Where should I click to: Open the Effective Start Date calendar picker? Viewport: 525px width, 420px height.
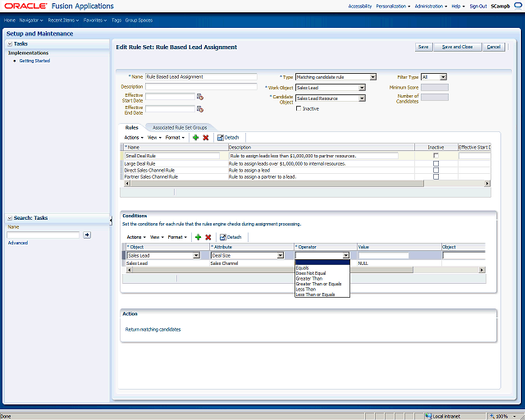point(200,97)
